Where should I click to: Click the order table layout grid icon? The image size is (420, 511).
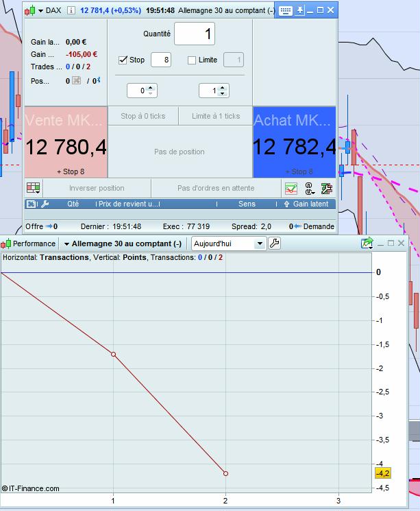33,188
